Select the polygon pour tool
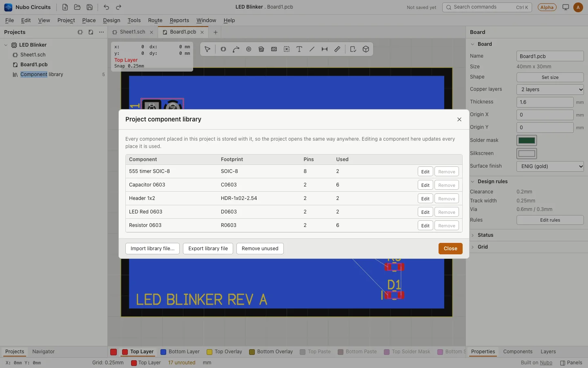The width and height of the screenshot is (588, 368). pos(261,49)
